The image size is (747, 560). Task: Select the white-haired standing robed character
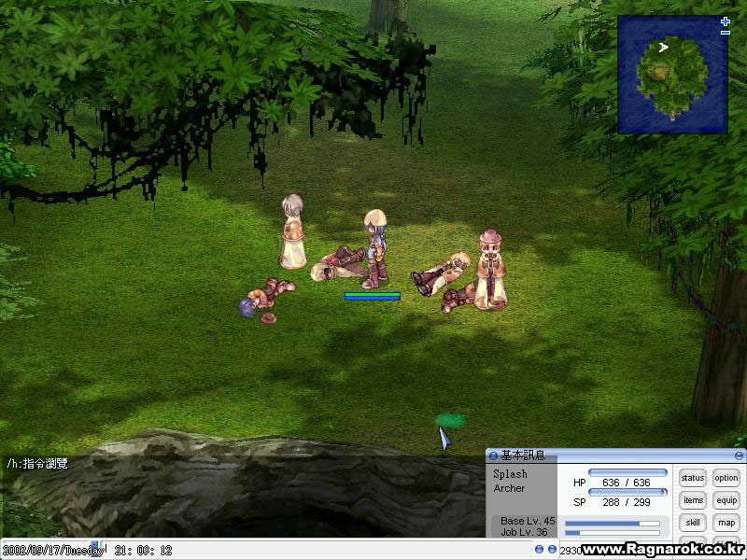point(293,231)
